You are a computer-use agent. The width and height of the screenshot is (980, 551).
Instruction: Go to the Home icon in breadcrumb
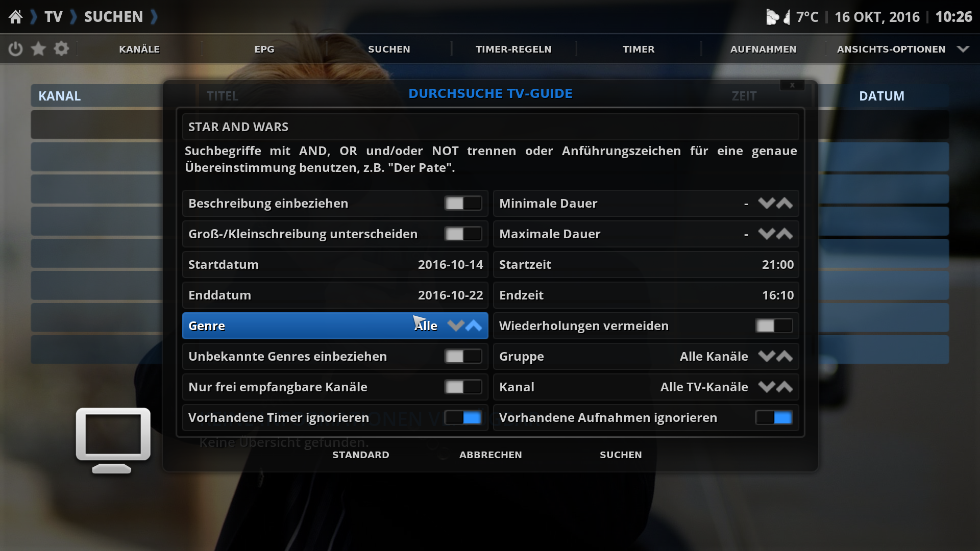coord(16,17)
